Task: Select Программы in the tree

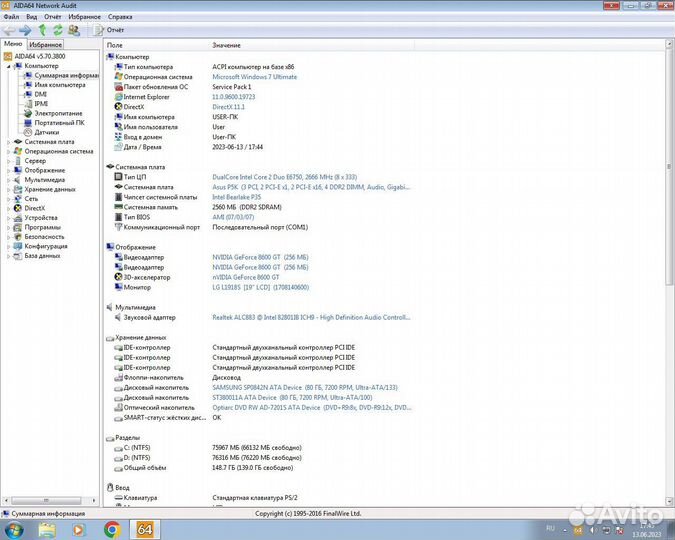Action: click(43, 227)
